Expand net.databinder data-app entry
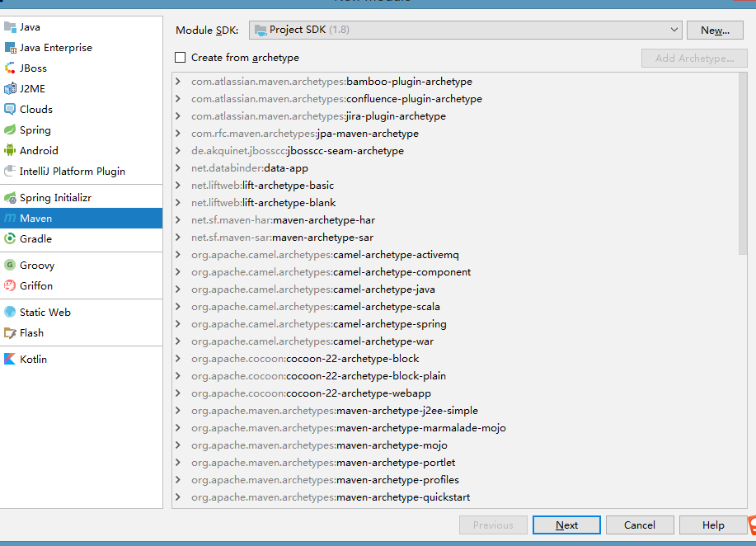 [x=178, y=168]
